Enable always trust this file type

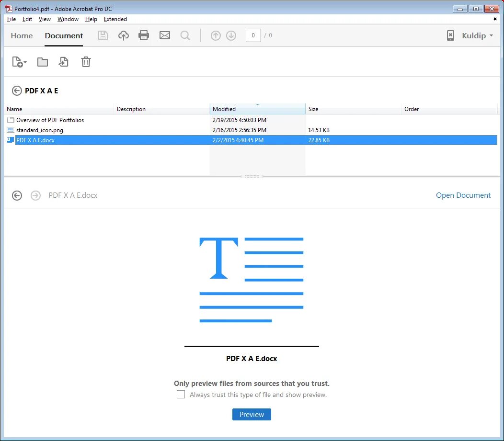(181, 395)
